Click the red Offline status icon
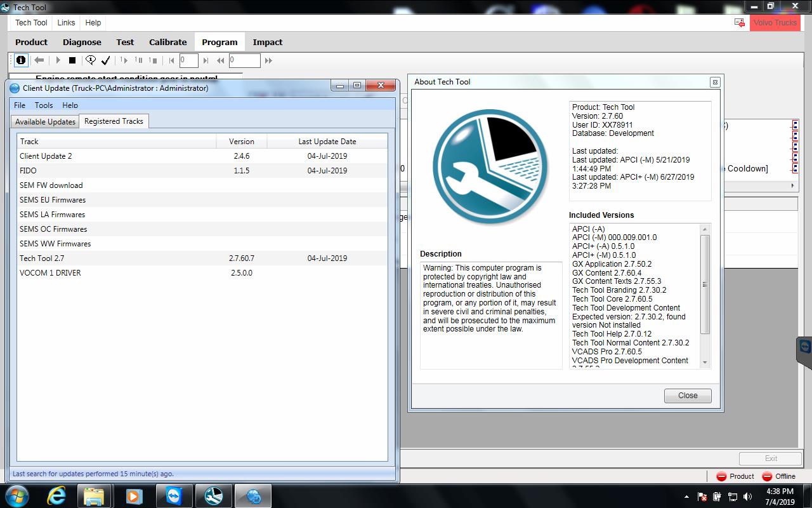 [x=767, y=476]
